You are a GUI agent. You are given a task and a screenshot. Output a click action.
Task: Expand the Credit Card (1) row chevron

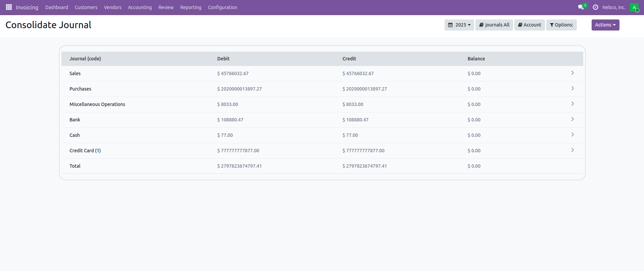pos(572,150)
